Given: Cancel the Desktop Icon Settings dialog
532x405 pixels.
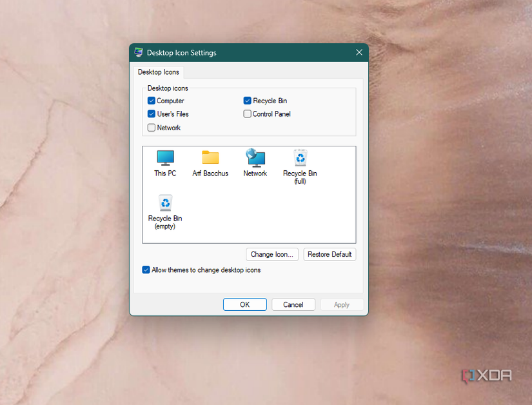Looking at the screenshot, I should click(293, 304).
